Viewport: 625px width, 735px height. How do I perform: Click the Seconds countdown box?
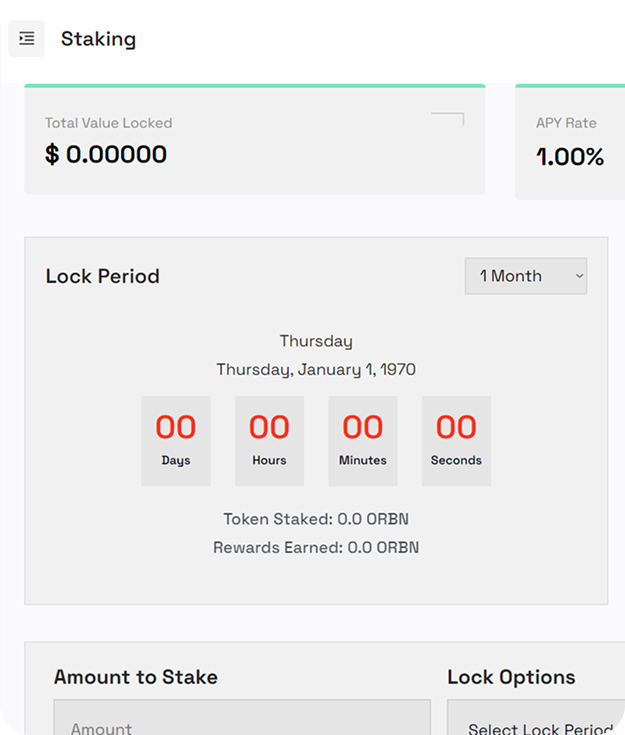point(456,441)
